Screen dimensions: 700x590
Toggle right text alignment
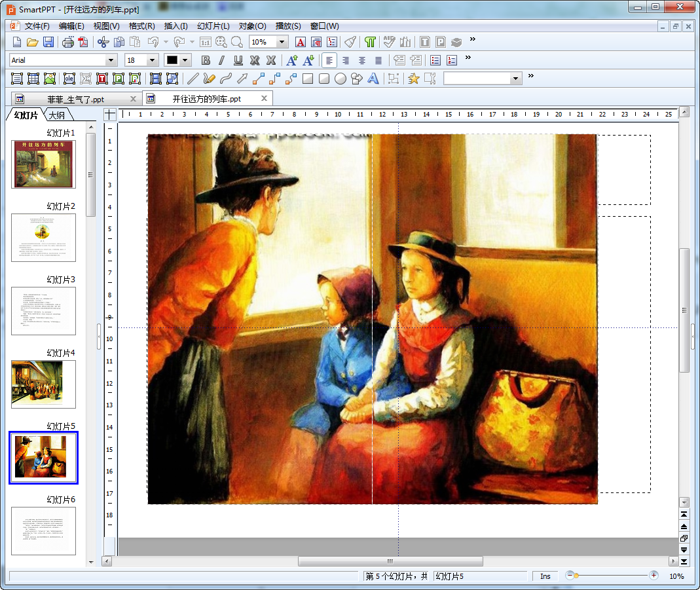(346, 60)
